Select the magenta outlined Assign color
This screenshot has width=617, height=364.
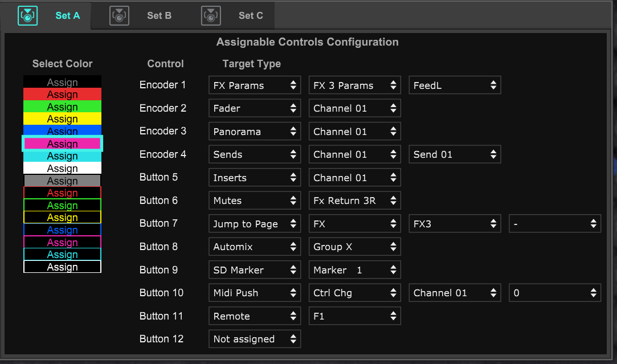coord(62,242)
